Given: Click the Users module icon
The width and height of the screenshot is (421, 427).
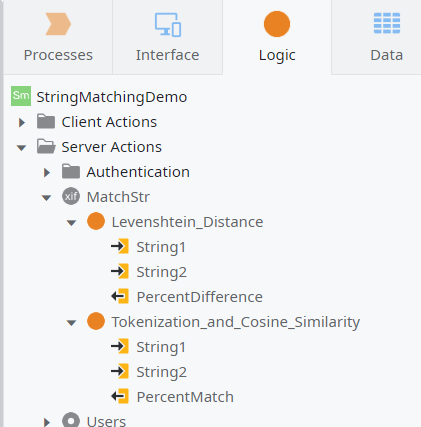Looking at the screenshot, I should (71, 420).
